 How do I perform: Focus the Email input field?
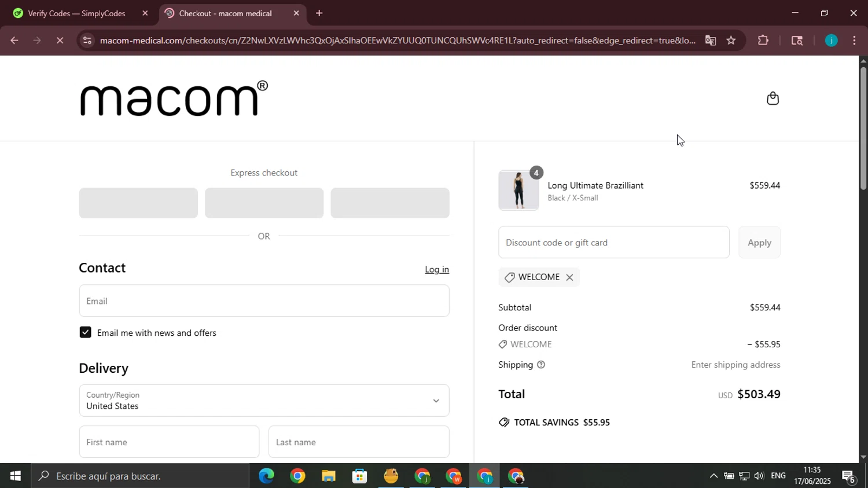pyautogui.click(x=264, y=301)
